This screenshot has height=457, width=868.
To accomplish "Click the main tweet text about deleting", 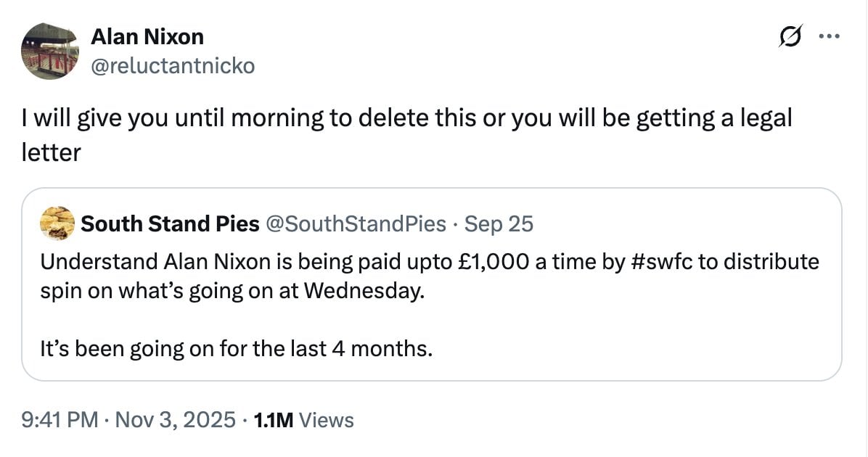I will click(406, 118).
